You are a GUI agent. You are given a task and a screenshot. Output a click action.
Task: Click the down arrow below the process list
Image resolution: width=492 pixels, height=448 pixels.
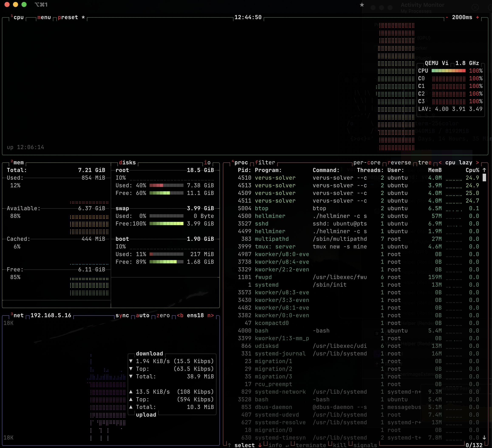(x=484, y=438)
